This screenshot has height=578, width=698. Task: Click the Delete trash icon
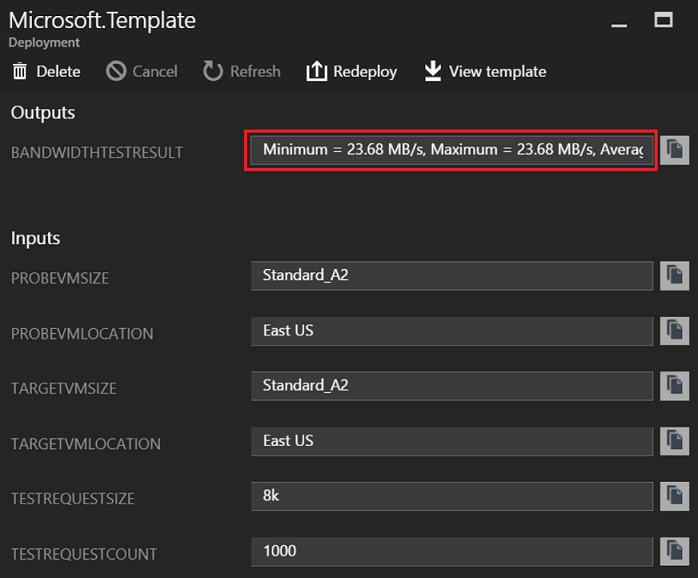click(x=20, y=71)
